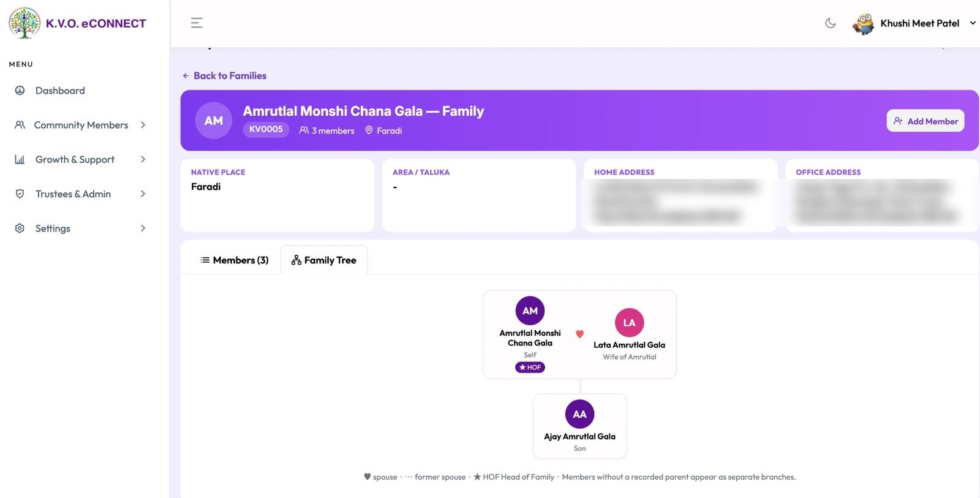Viewport: 980px width, 498px height.
Task: Switch to the Members (3) tab
Action: tap(235, 260)
